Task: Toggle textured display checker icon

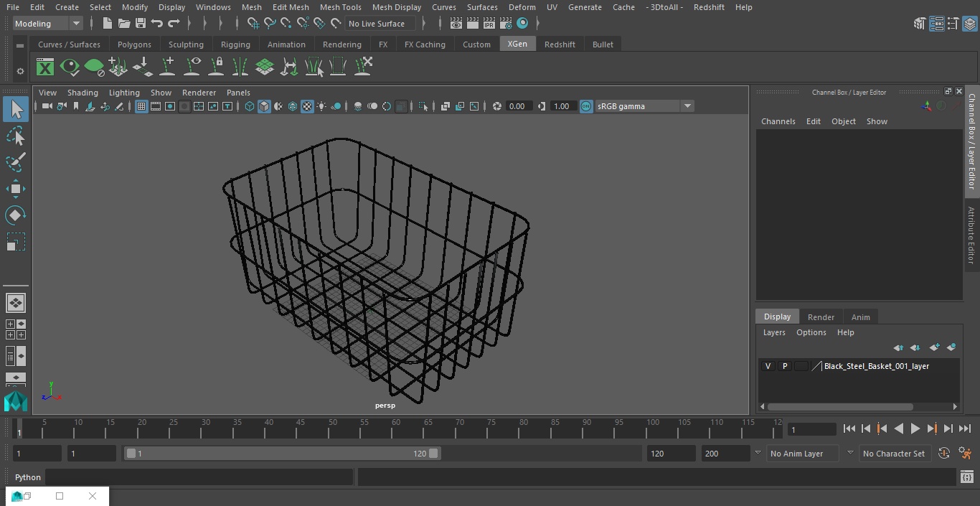Action: coord(307,106)
